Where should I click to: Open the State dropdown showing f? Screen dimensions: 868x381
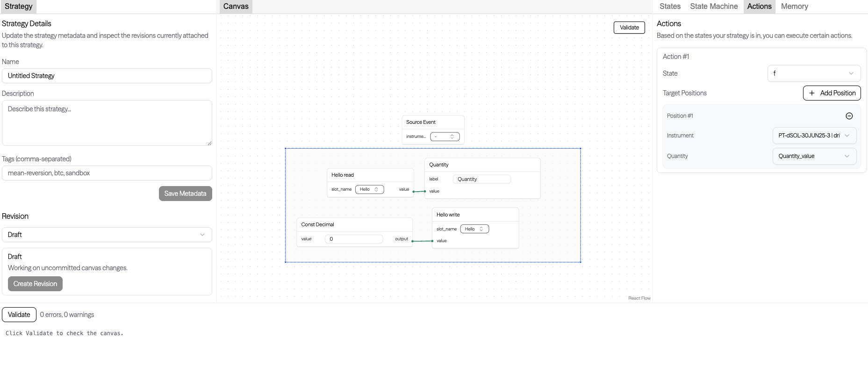tap(814, 73)
